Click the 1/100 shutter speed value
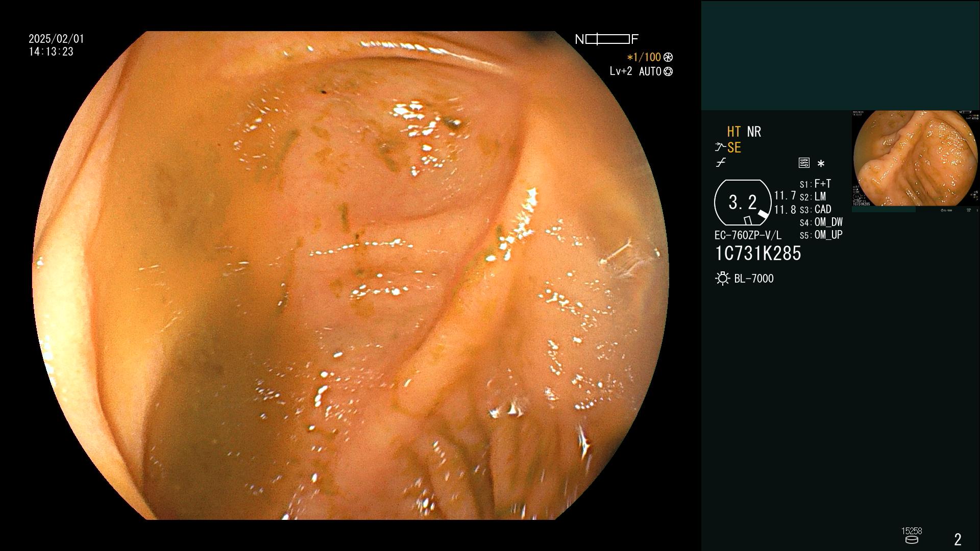This screenshot has width=980, height=551. tap(644, 57)
